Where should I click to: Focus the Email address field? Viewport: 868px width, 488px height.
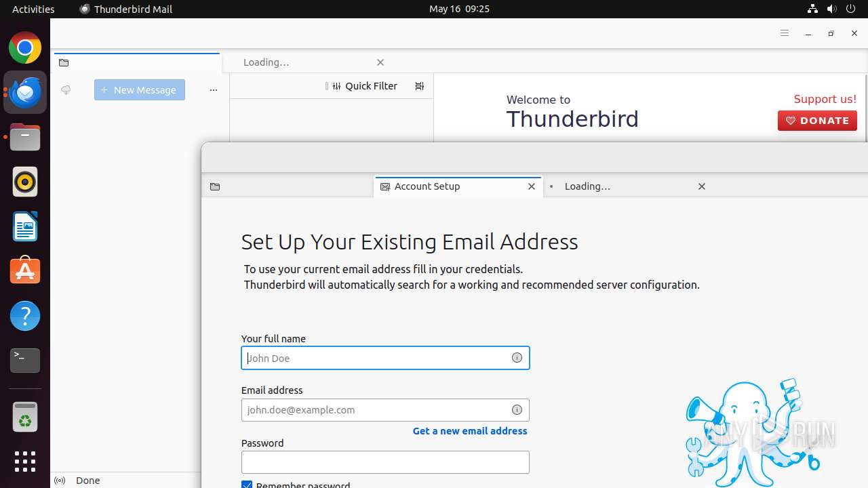pyautogui.click(x=385, y=409)
